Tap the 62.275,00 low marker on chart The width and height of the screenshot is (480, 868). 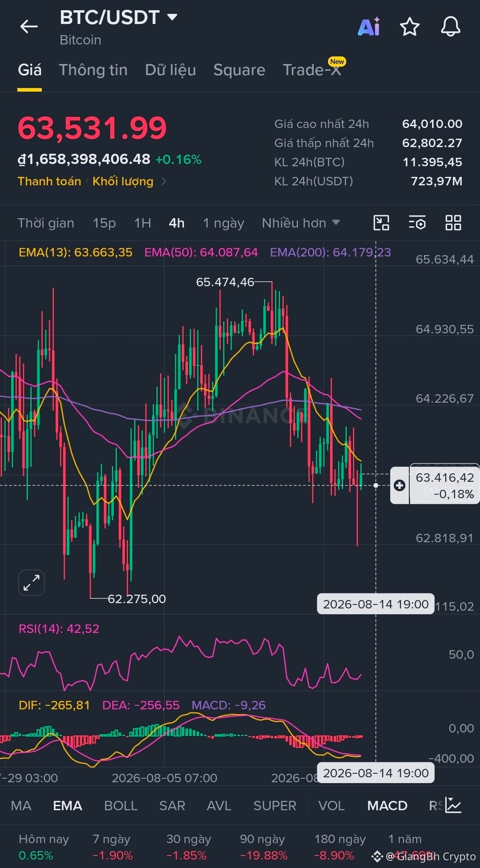tap(137, 599)
